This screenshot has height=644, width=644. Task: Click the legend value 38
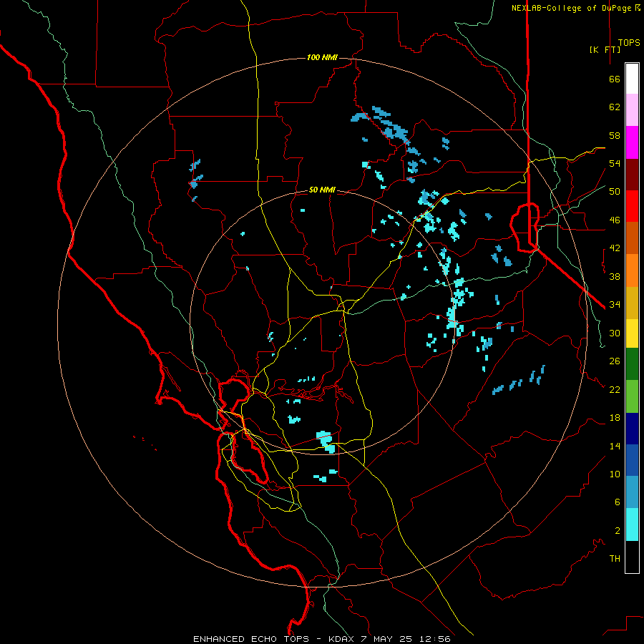coord(615,276)
